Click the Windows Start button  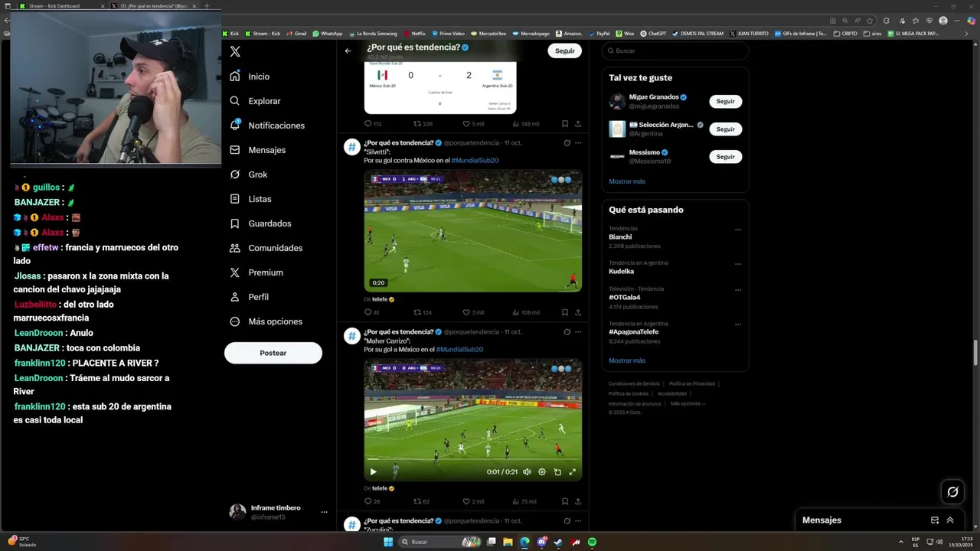coord(388,542)
